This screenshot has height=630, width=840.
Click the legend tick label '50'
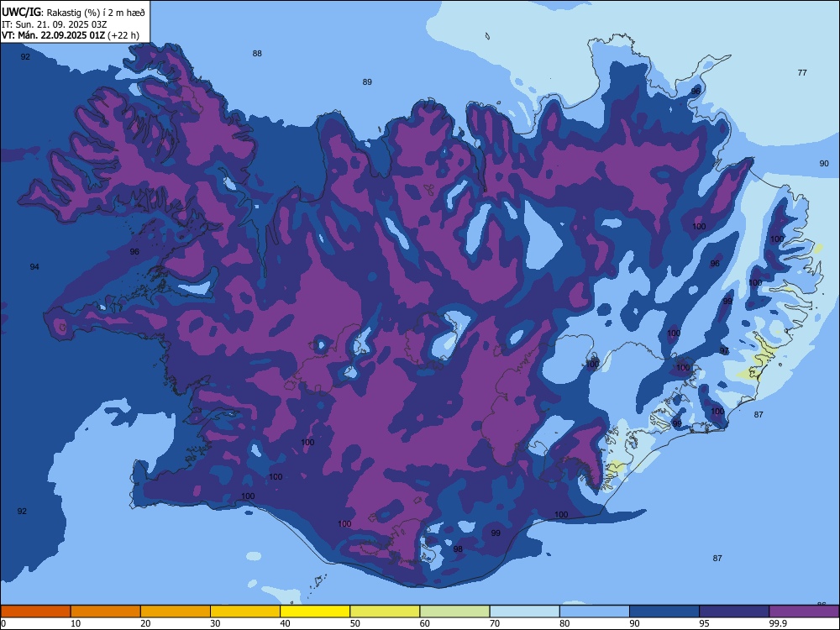pyautogui.click(x=355, y=623)
